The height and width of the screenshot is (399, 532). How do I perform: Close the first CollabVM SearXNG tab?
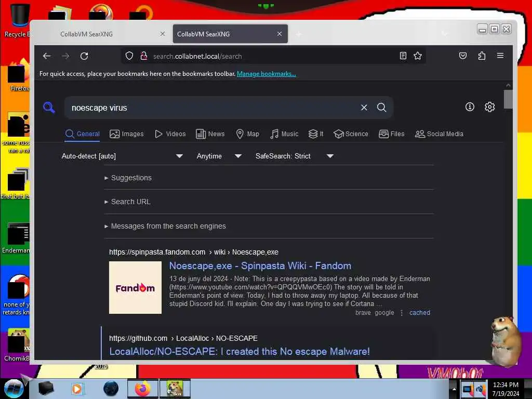coord(163,34)
